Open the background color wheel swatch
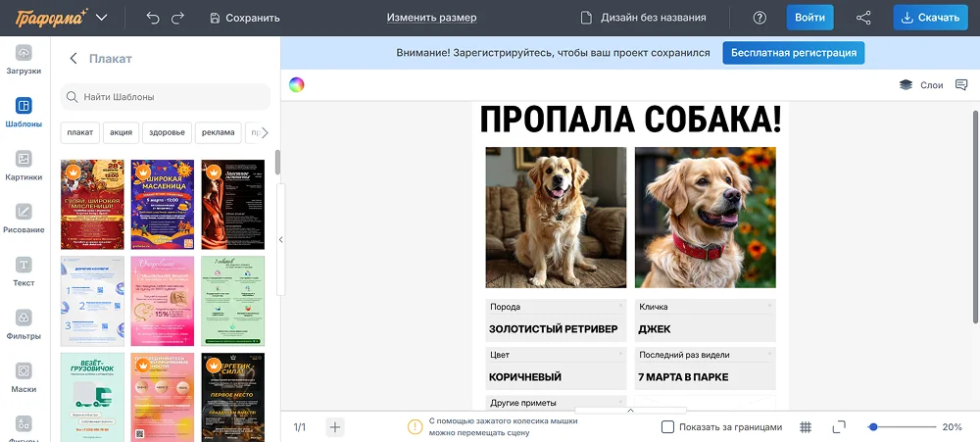The width and height of the screenshot is (980, 442). [x=296, y=84]
